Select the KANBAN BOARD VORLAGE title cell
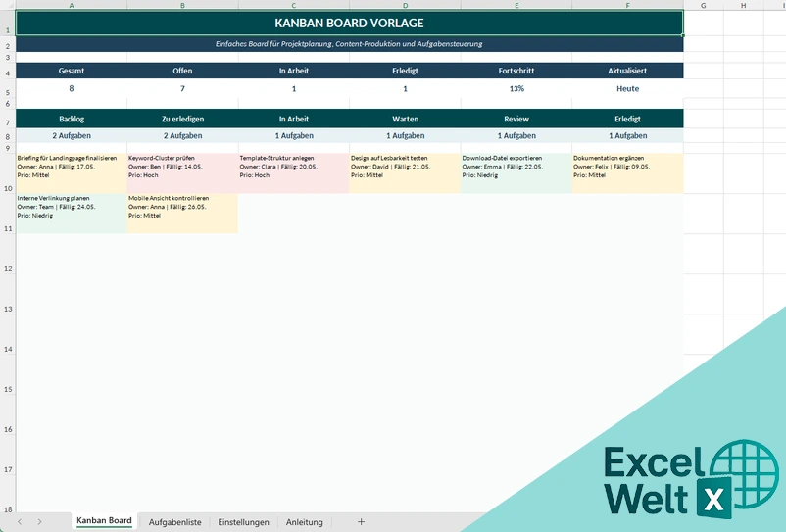Image resolution: width=786 pixels, height=532 pixels. click(x=350, y=24)
